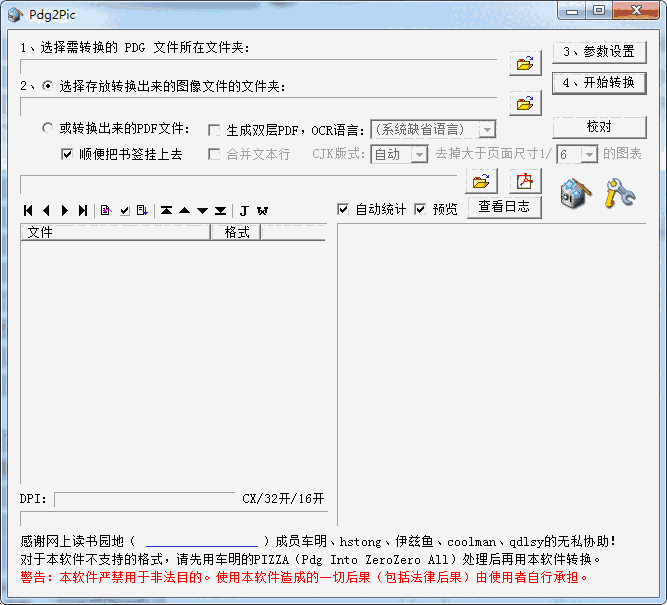The image size is (667, 605).
Task: Browse for the output image folder
Action: [x=525, y=103]
